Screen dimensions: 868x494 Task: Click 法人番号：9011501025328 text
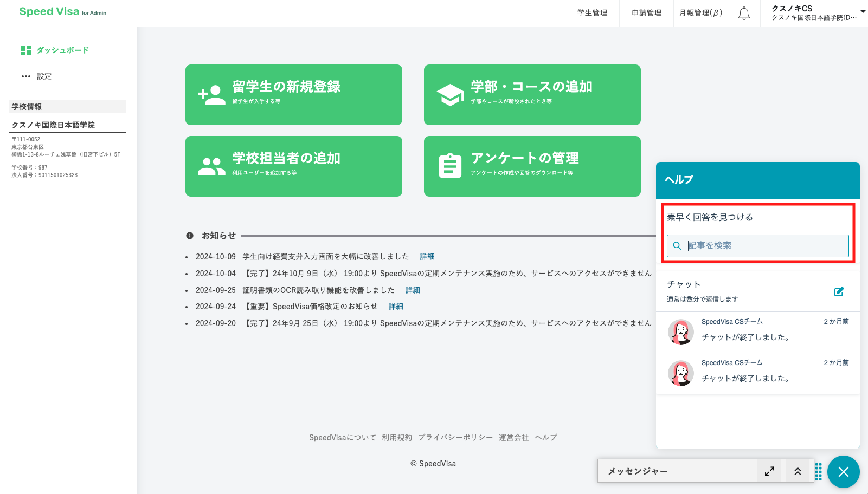click(x=44, y=175)
